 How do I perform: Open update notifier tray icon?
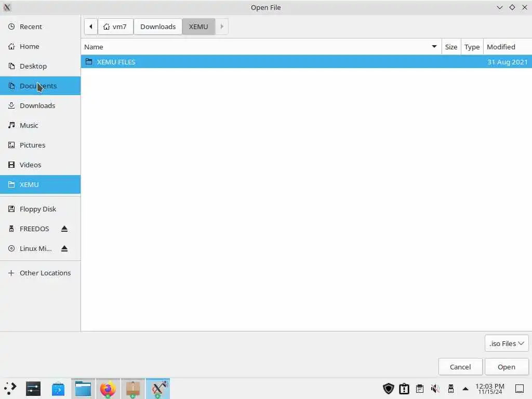(x=404, y=389)
